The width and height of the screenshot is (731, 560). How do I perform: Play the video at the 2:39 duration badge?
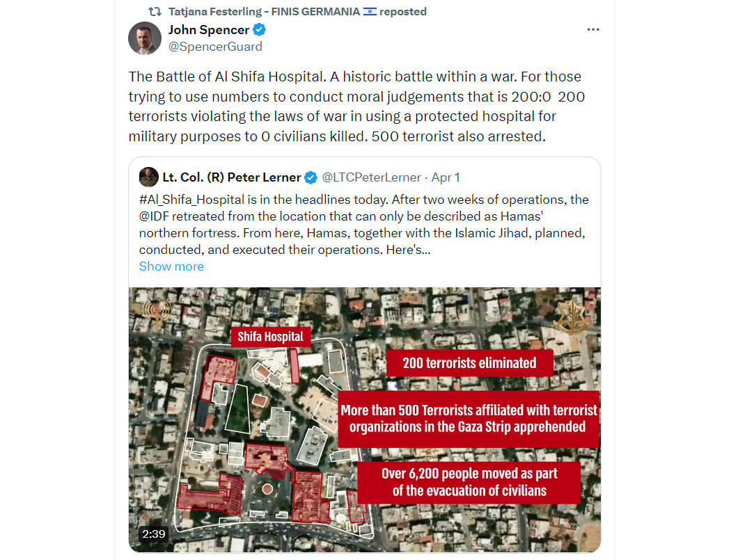click(154, 534)
